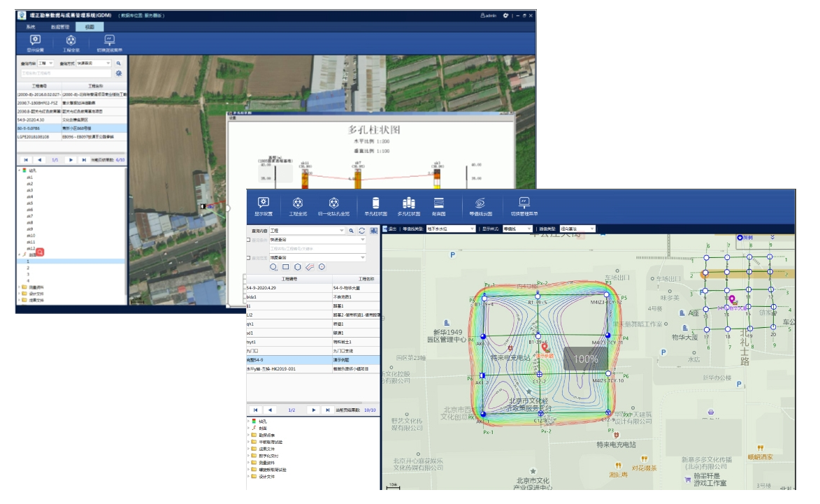Click the 退出 exit button above map
The image size is (820, 504).
390,229
